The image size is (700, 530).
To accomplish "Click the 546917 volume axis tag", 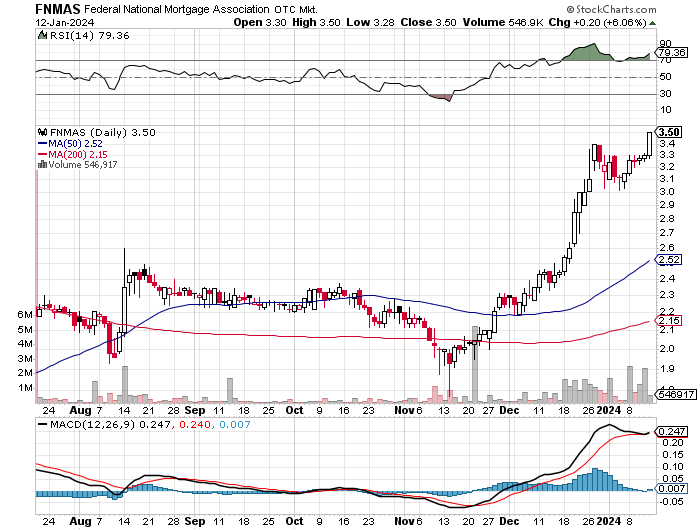I will click(675, 394).
